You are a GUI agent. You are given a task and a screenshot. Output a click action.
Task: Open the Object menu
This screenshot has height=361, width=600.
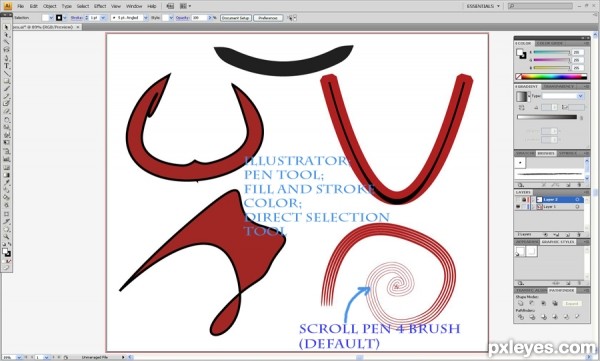pyautogui.click(x=49, y=6)
